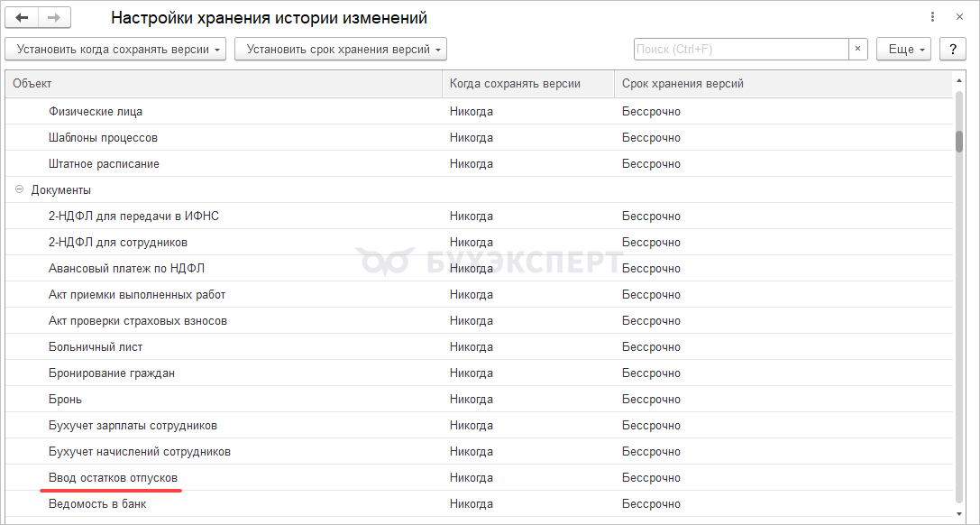The height and width of the screenshot is (525, 980).
Task: Click scroll-down arrow of the list scrollbar
Action: (959, 512)
